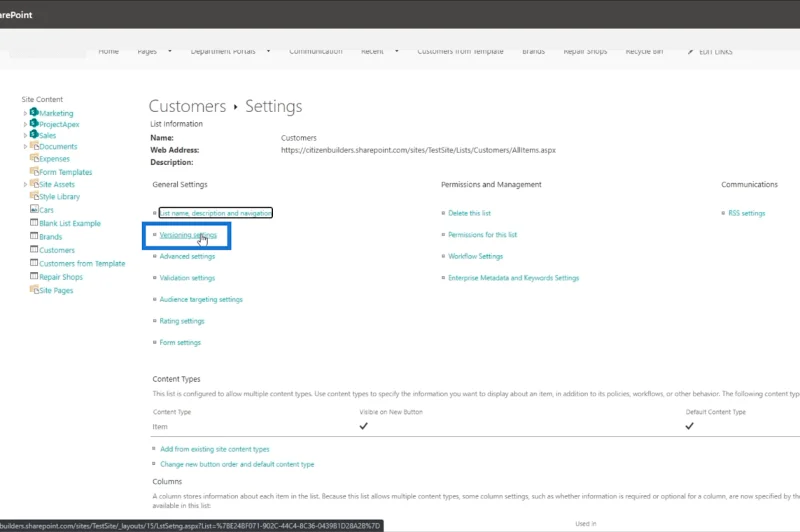The width and height of the screenshot is (800, 532).
Task: Click the Item content type
Action: point(160,426)
